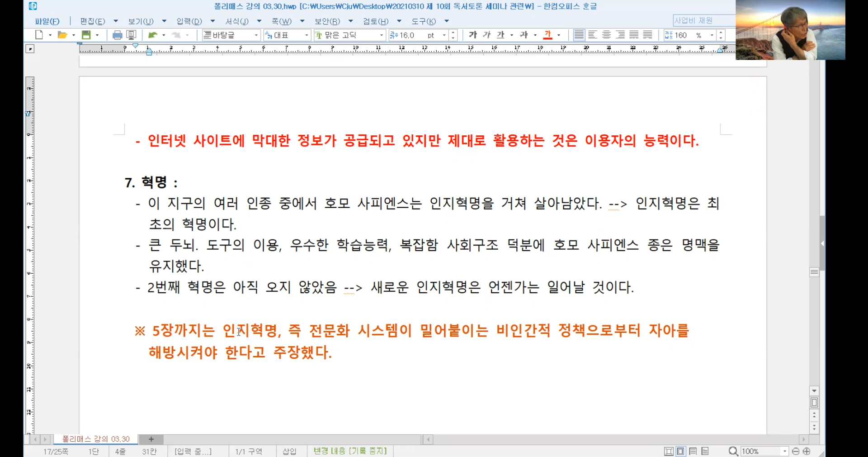
Task: Click the 사업비 재원 search input field
Action: click(x=703, y=20)
